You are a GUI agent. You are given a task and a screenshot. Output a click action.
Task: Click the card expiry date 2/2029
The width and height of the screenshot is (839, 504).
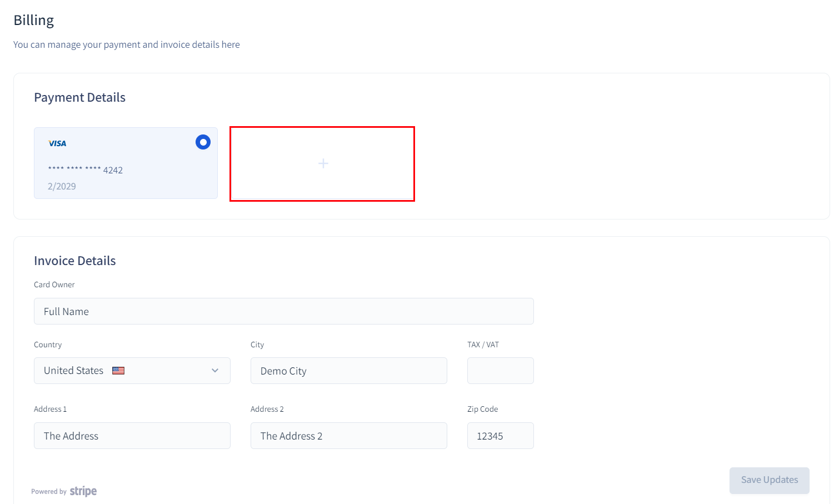62,186
